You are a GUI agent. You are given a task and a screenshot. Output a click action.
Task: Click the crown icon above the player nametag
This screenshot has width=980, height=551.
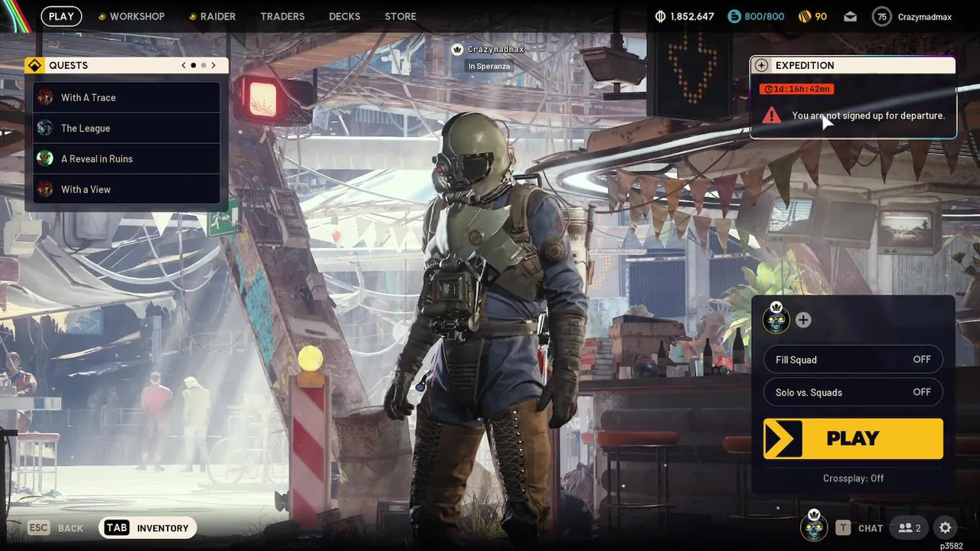[x=457, y=49]
